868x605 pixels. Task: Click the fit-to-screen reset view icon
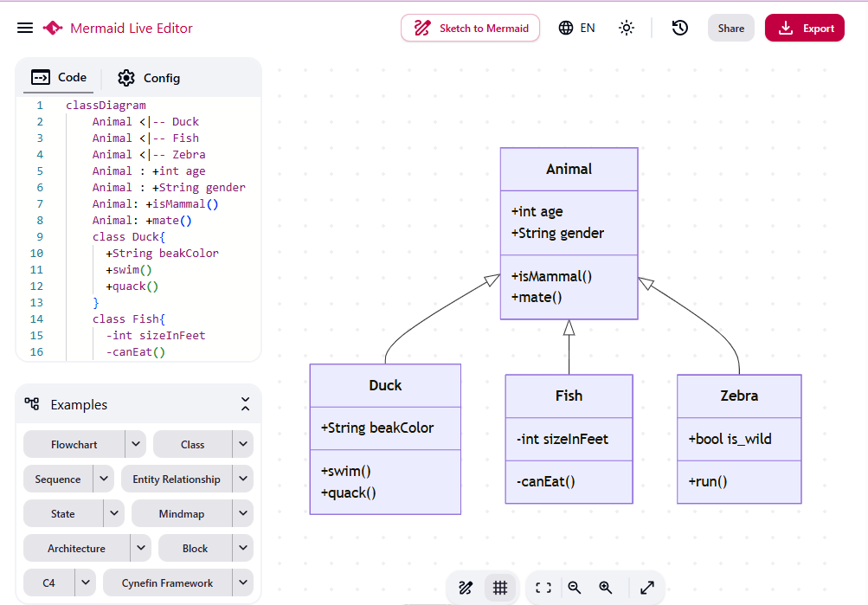[x=543, y=588]
